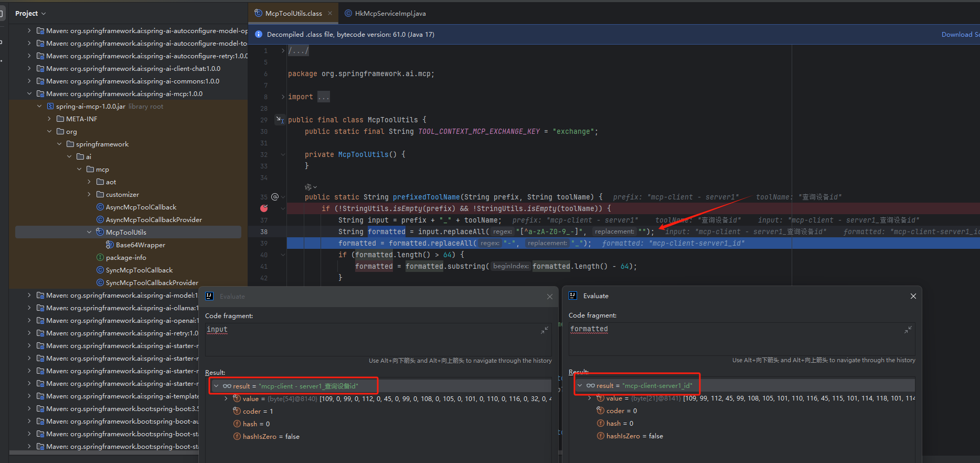Expand the aot package folder
Image resolution: width=980 pixels, height=463 pixels.
click(x=89, y=182)
